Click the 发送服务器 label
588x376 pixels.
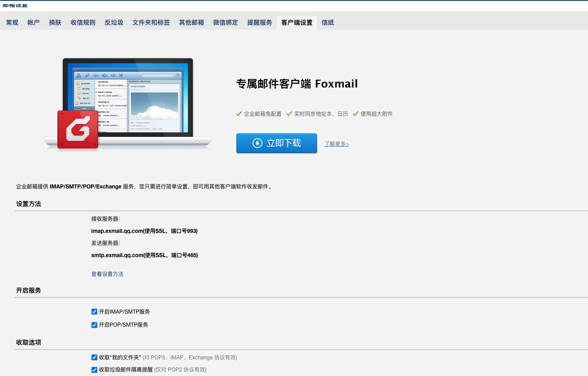(x=106, y=243)
